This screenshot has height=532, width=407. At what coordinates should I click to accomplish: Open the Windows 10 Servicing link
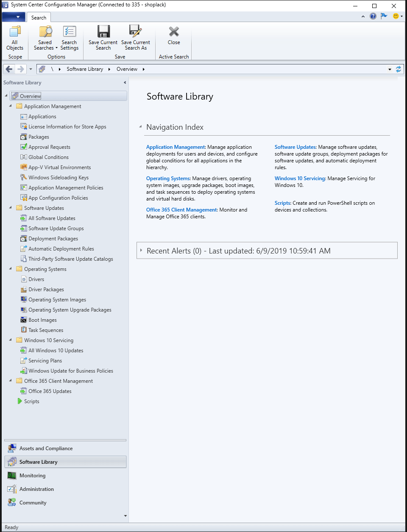(x=300, y=178)
